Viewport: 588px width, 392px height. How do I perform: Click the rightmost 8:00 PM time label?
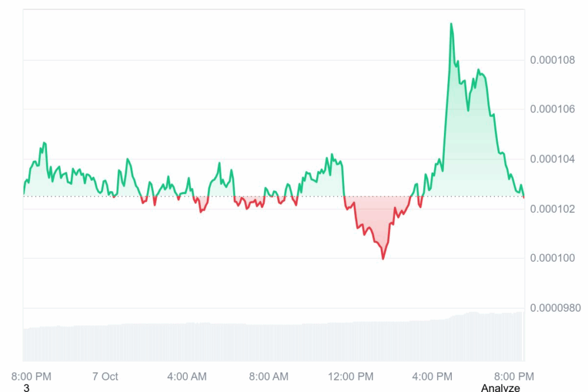click(x=514, y=377)
